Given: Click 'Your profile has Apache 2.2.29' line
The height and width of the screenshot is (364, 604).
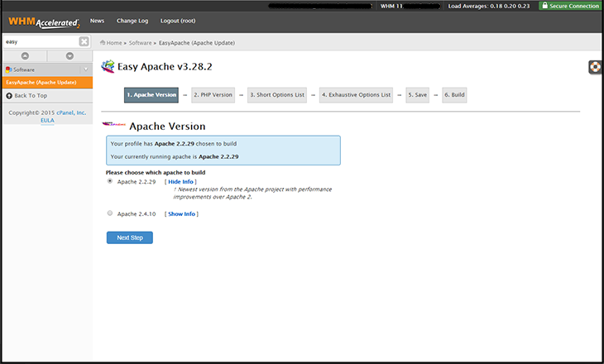Looking at the screenshot, I should (x=174, y=144).
